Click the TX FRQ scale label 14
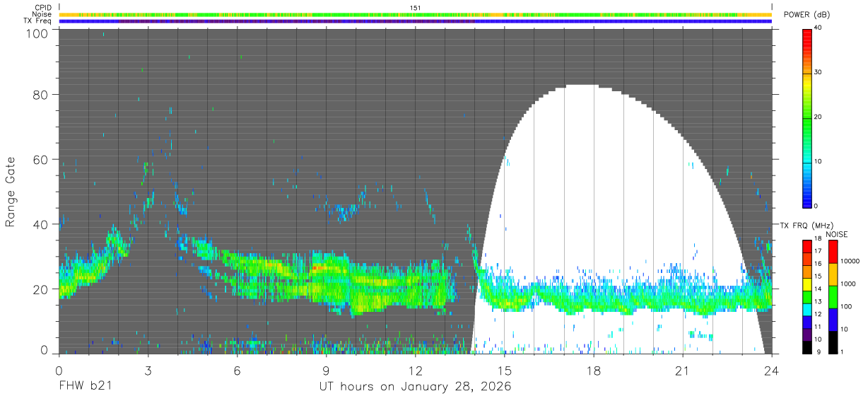The height and width of the screenshot is (401, 868). coord(817,289)
